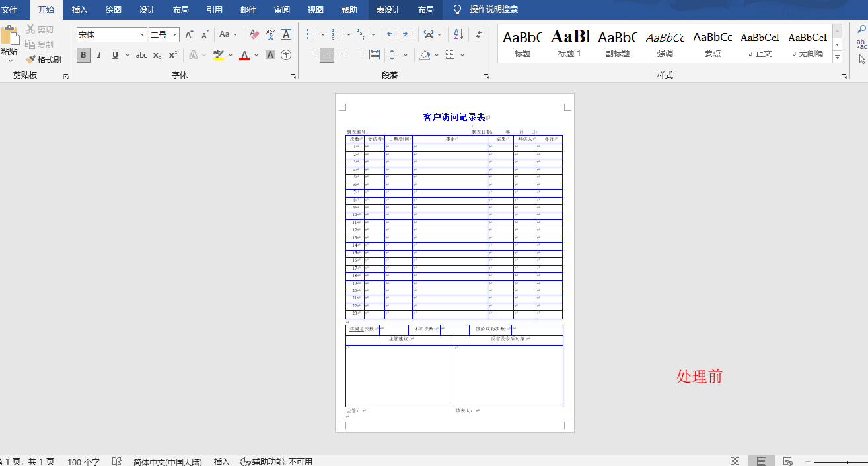
Task: Click the sort (排序) icon
Action: click(458, 34)
